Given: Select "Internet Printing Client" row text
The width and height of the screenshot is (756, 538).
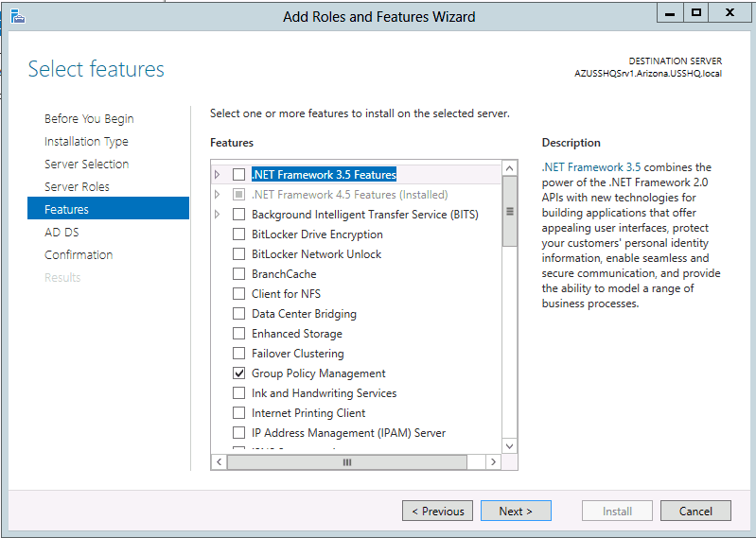Looking at the screenshot, I should (308, 413).
